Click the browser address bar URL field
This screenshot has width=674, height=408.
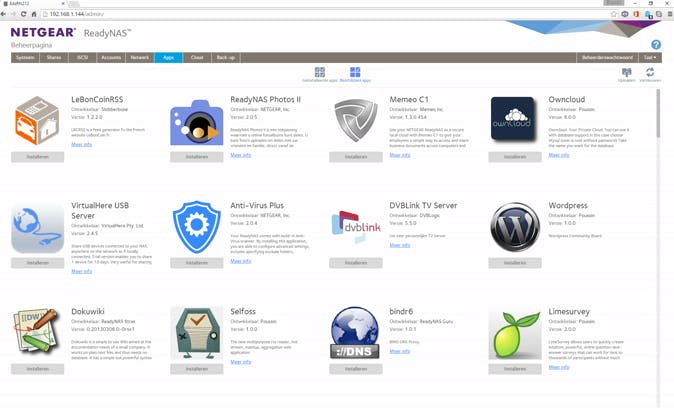tap(325, 14)
